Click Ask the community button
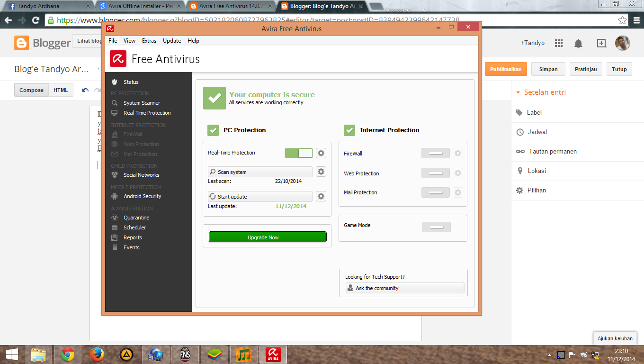The height and width of the screenshot is (364, 644). pyautogui.click(x=405, y=288)
